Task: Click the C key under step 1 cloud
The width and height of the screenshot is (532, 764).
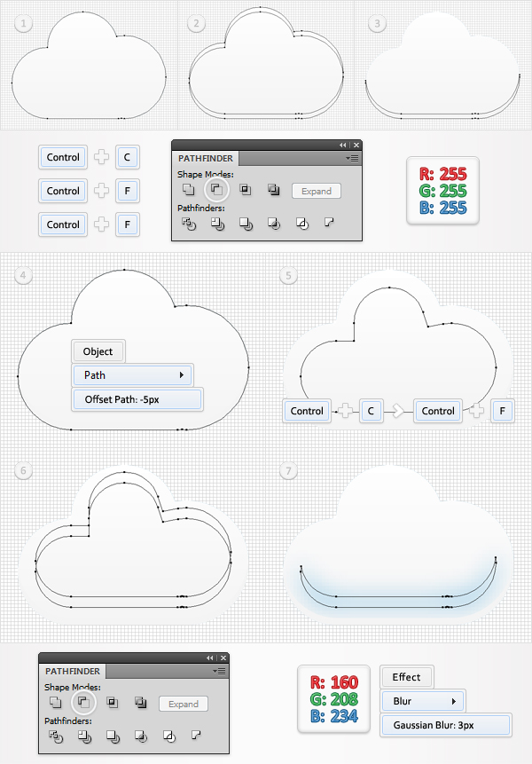Action: [128, 157]
